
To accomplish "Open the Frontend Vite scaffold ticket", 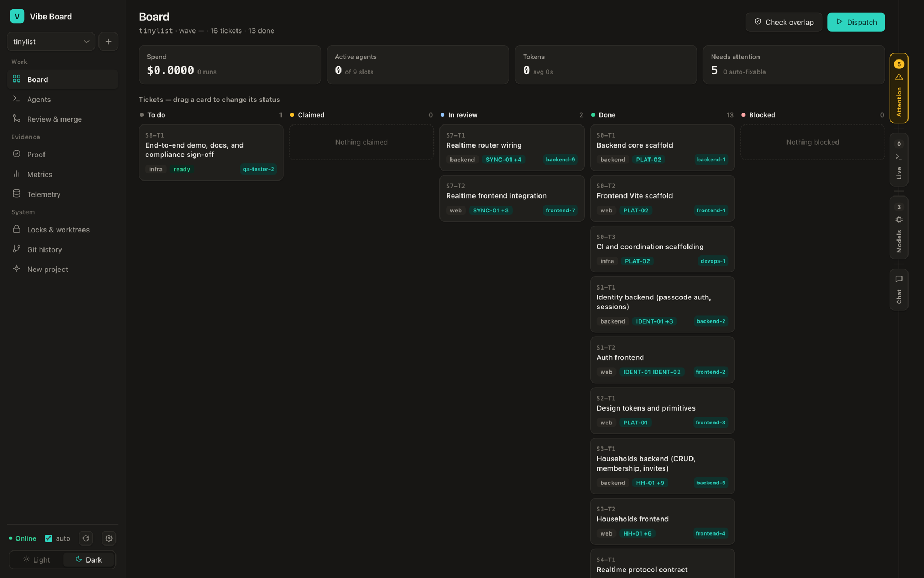I will click(662, 198).
